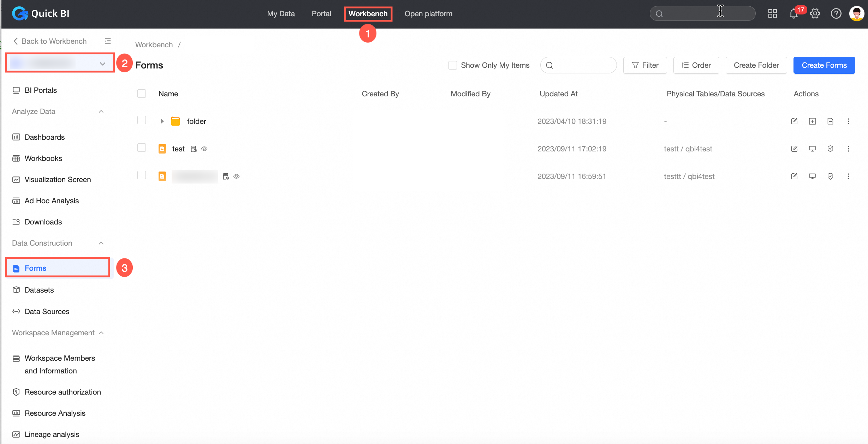Click the help question mark icon
The image size is (868, 444).
point(836,14)
